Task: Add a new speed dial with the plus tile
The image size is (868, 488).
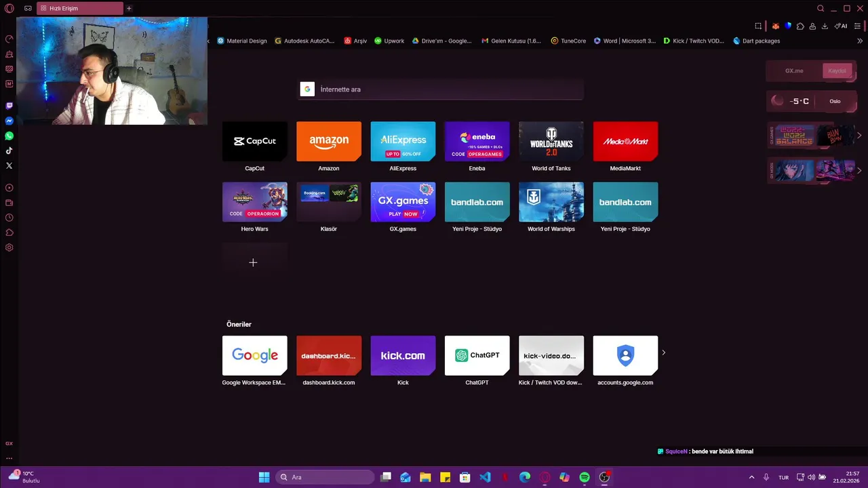Action: [255, 262]
